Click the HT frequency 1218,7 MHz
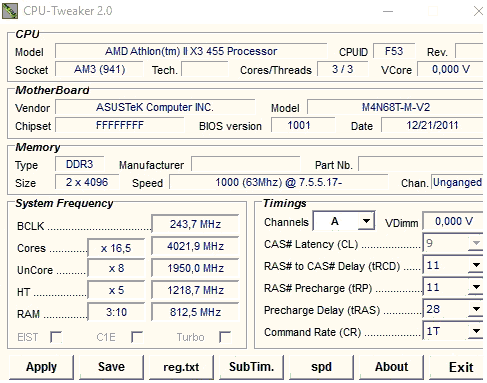Viewport: 487px width, 383px height. (x=195, y=290)
